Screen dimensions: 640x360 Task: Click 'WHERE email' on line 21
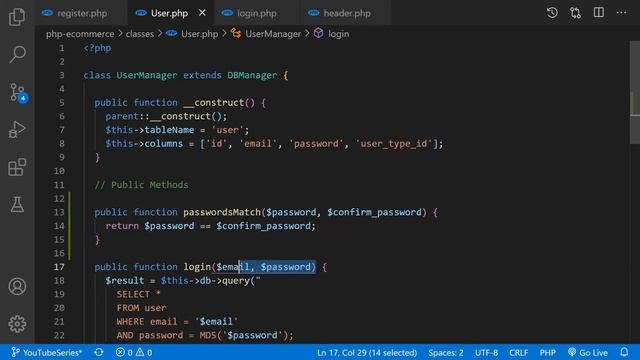click(147, 321)
